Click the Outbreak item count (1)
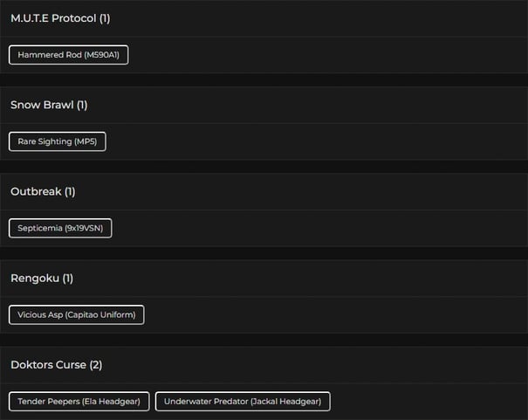 pos(70,191)
